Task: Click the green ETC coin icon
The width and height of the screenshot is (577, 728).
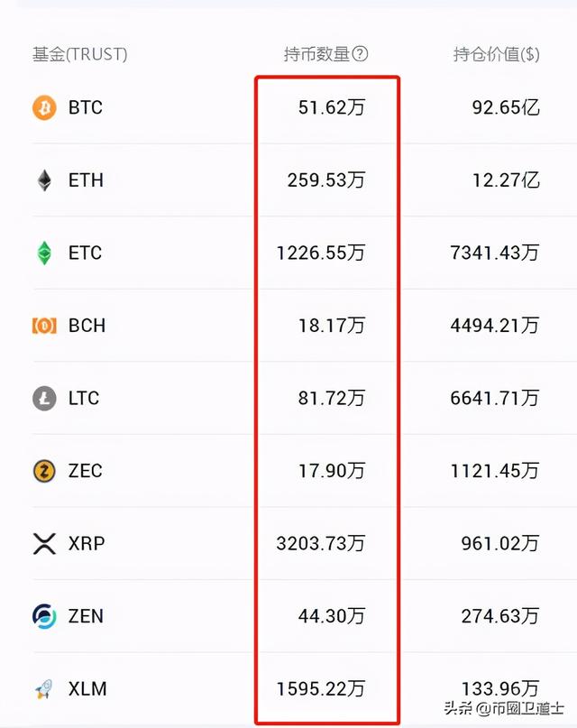Action: coord(44,253)
